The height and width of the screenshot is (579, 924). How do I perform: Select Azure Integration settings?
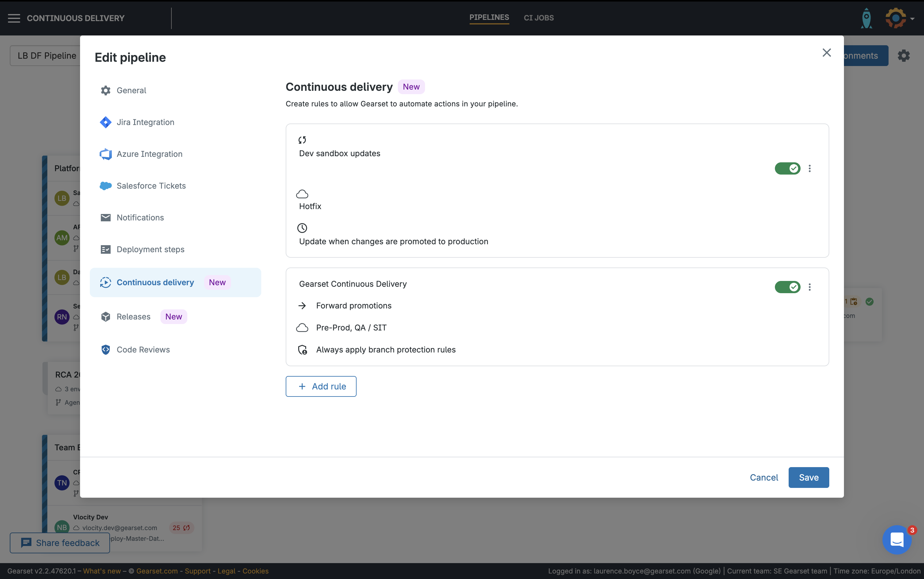(175, 154)
